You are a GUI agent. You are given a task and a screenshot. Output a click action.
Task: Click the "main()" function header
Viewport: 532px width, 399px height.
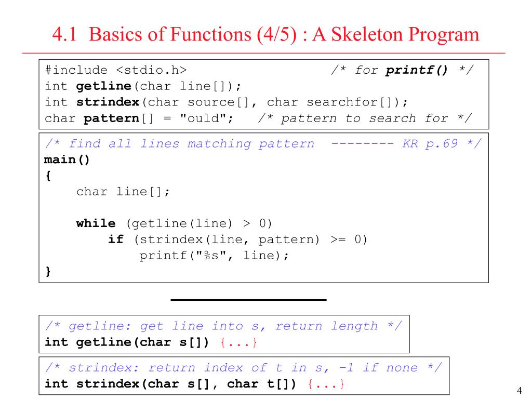(67, 160)
